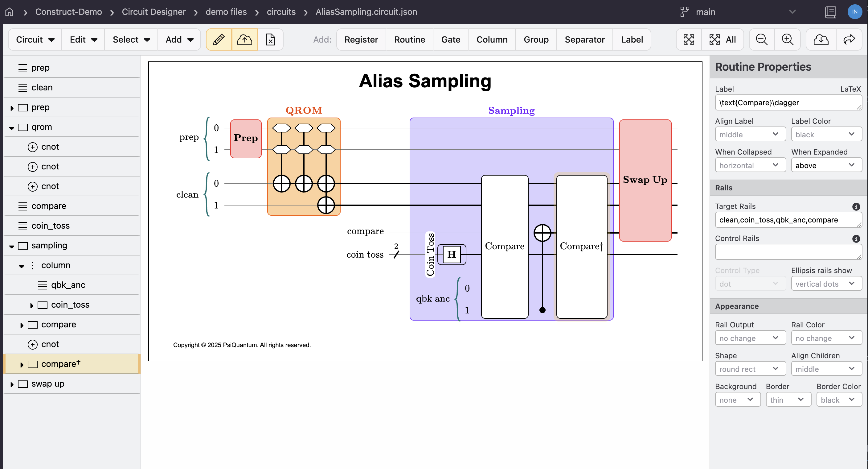Expand the coin_toss routine under column
This screenshot has width=868, height=469.
pyautogui.click(x=32, y=305)
